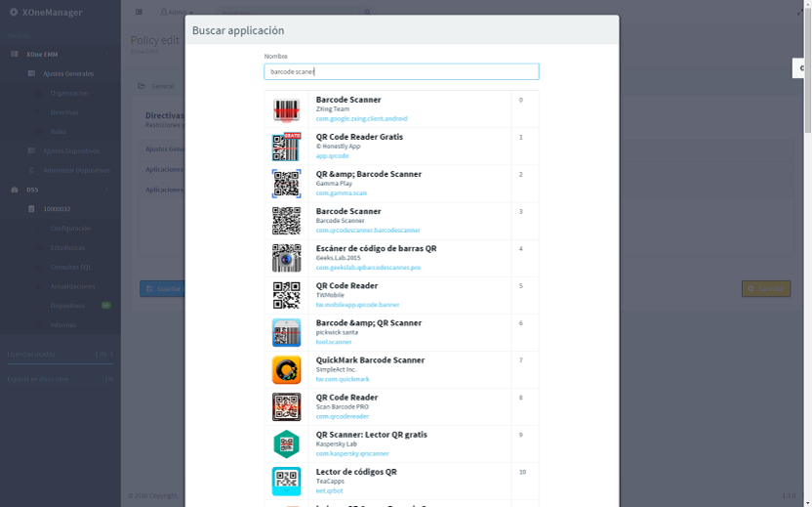The width and height of the screenshot is (812, 507).
Task: Open com.qrcodescanner.barcodescanner link
Action: 368,231
